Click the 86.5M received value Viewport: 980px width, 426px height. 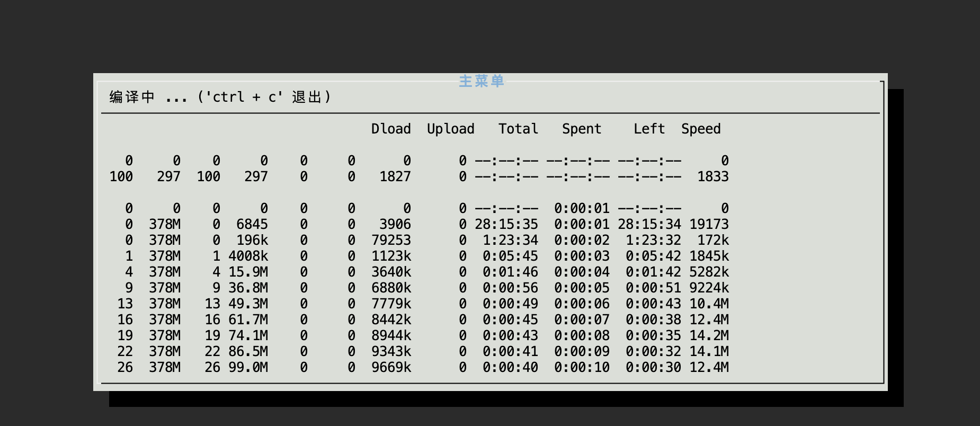(x=248, y=351)
